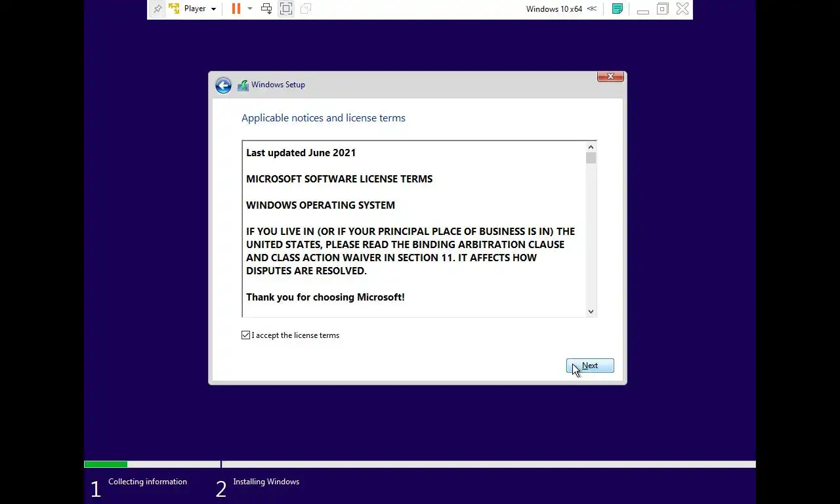
Task: Close the VMware Player window
Action: pyautogui.click(x=682, y=9)
